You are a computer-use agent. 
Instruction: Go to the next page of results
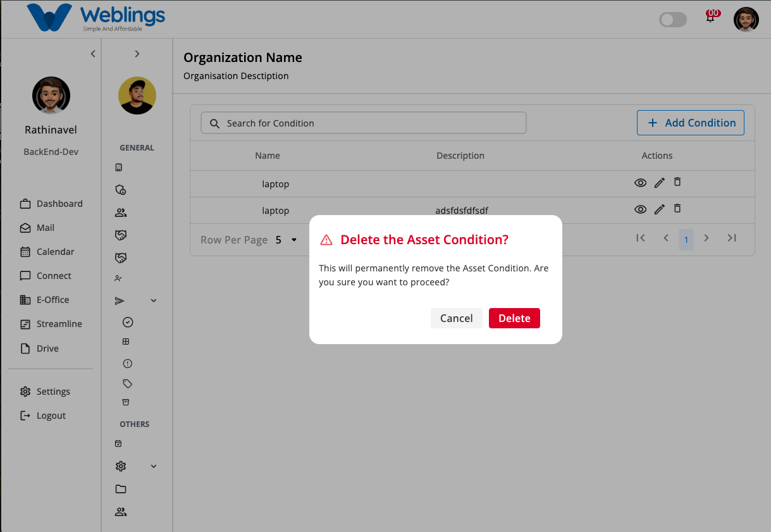click(706, 238)
